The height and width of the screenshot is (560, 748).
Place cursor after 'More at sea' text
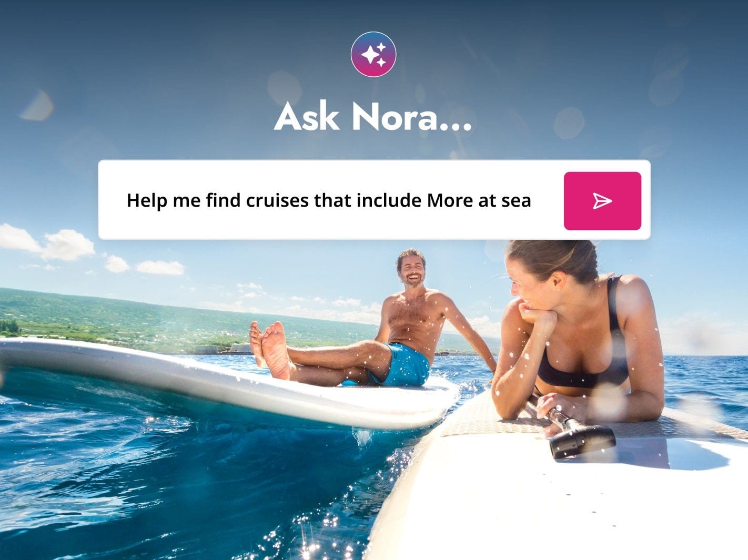(x=532, y=200)
